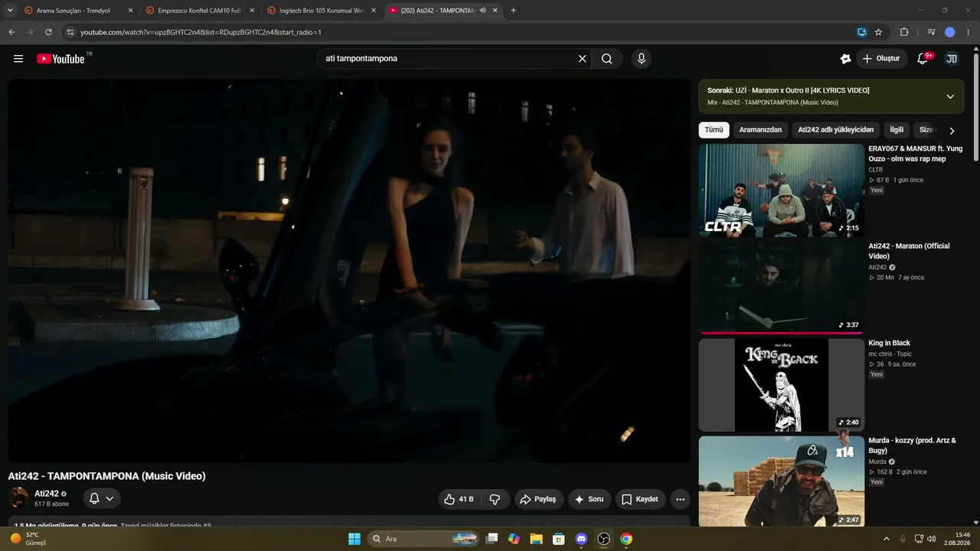This screenshot has width=980, height=551.
Task: Switch to the Empressco Konftel CAM10 tab
Action: click(x=201, y=11)
